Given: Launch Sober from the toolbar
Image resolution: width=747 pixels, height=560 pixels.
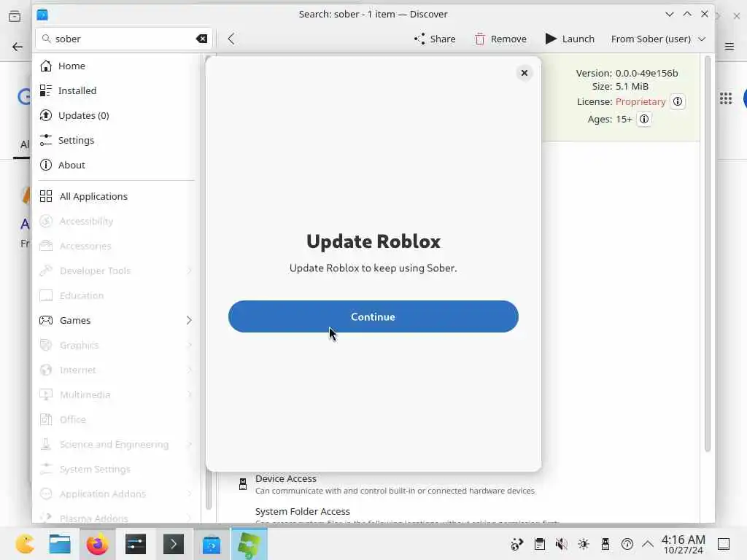Looking at the screenshot, I should (x=570, y=39).
